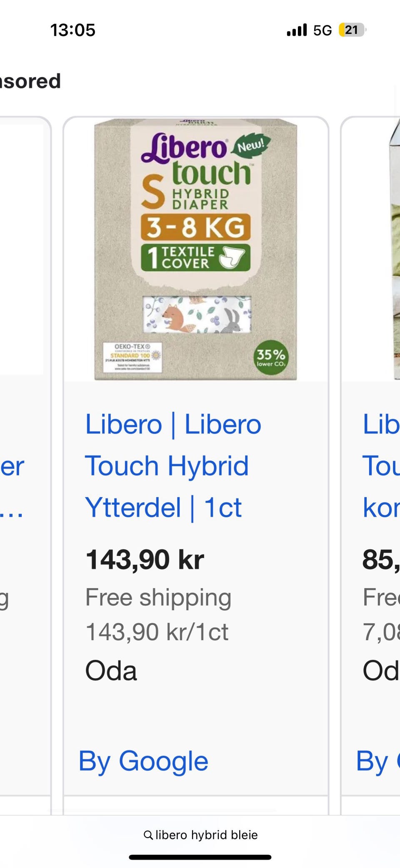Open the partially visible left product card title
The height and width of the screenshot is (868, 400).
12,486
